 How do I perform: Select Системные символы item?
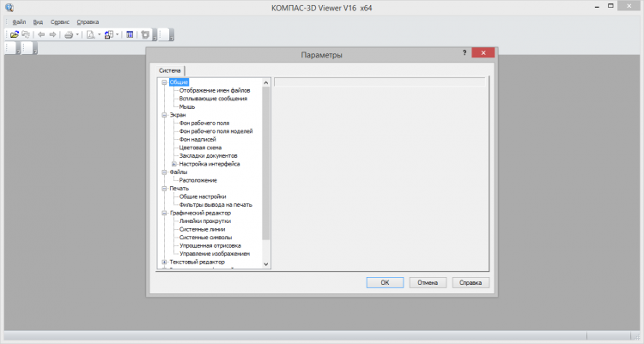pos(205,238)
